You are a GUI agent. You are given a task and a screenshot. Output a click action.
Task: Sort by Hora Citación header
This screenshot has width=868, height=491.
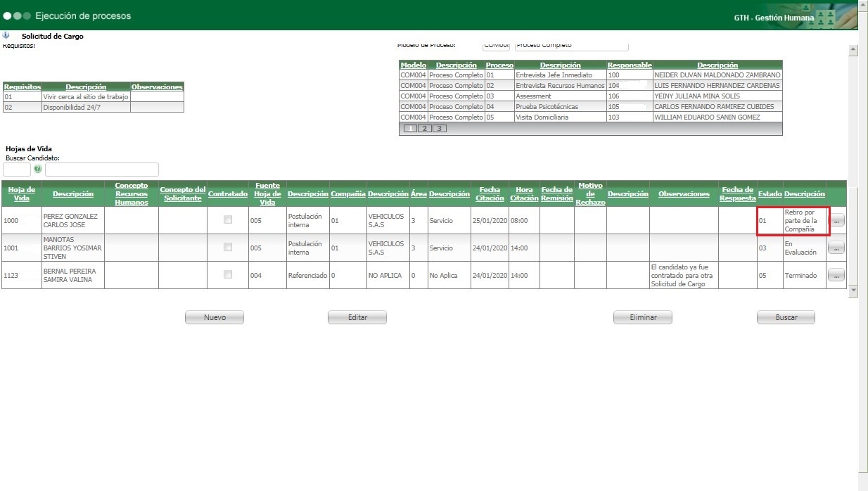tap(524, 193)
